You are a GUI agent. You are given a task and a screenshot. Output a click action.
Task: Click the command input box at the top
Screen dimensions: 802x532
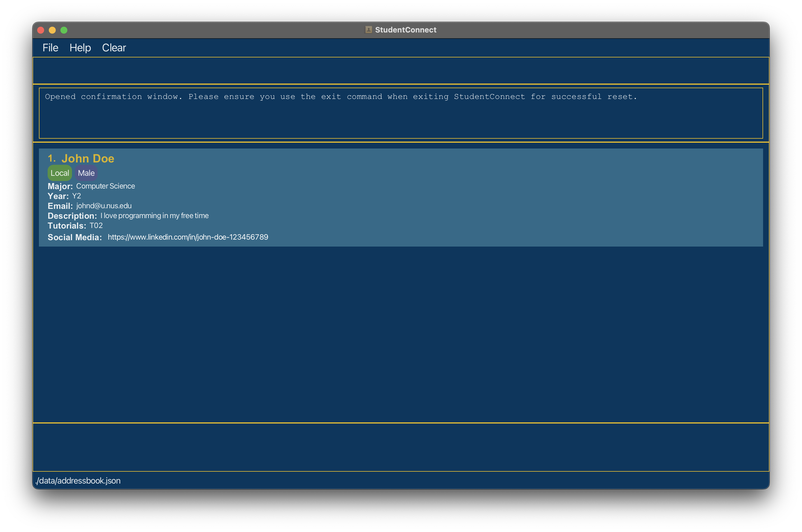point(401,70)
